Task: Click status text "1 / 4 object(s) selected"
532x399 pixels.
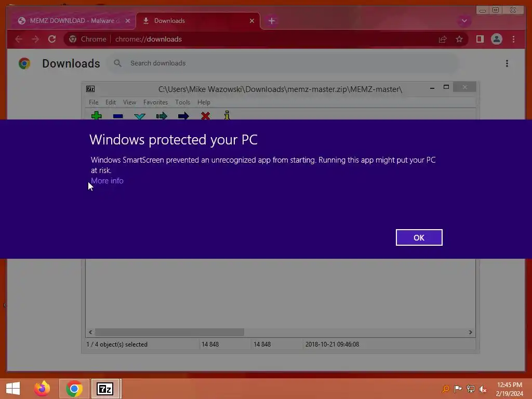Action: (117, 344)
